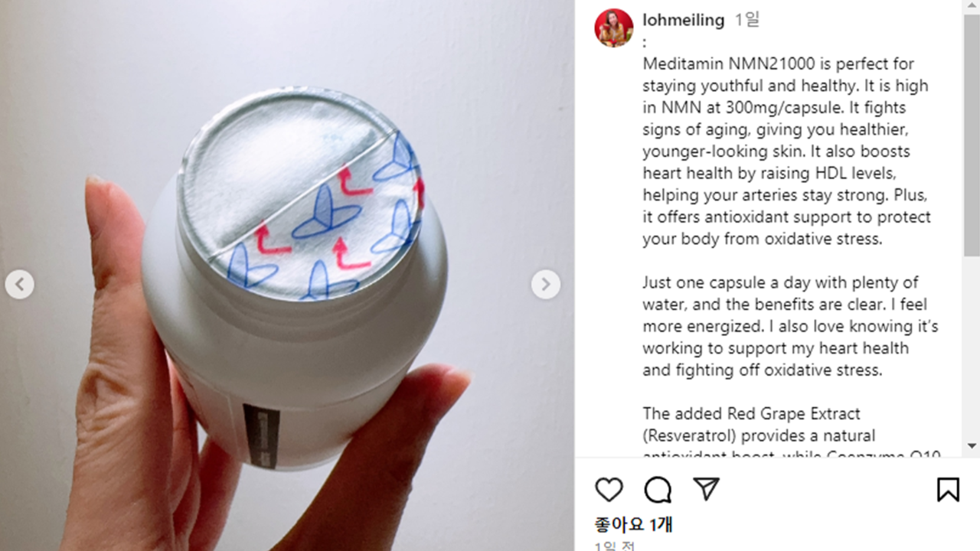This screenshot has width=980, height=551.
Task: Advance to the next photo in the carousel
Action: pos(545,285)
